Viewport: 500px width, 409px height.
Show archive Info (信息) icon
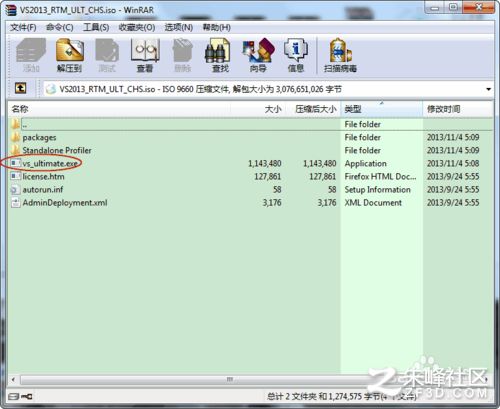(296, 55)
